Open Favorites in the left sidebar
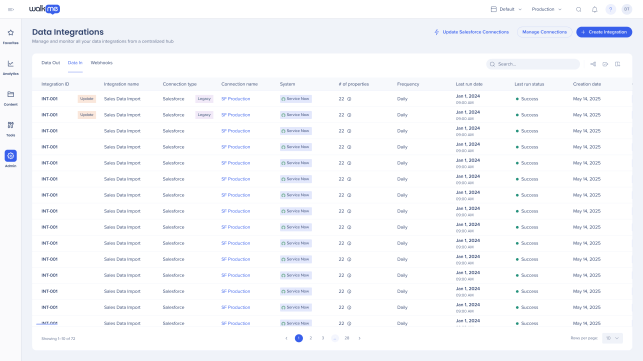 pyautogui.click(x=11, y=36)
